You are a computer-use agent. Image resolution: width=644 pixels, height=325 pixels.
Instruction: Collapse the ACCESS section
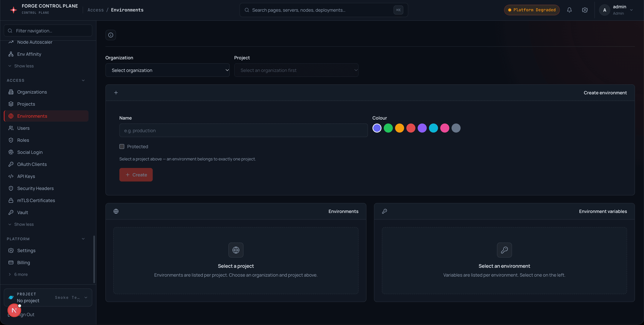(83, 80)
